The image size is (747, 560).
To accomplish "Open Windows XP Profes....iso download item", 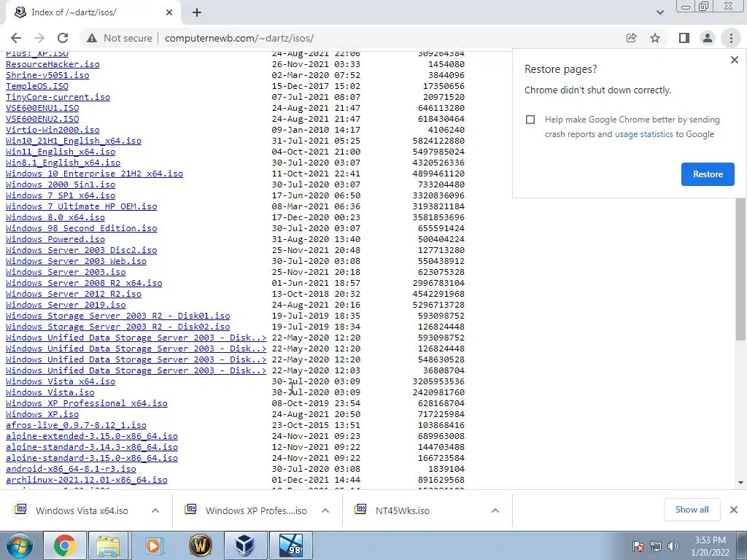I will pos(256,510).
